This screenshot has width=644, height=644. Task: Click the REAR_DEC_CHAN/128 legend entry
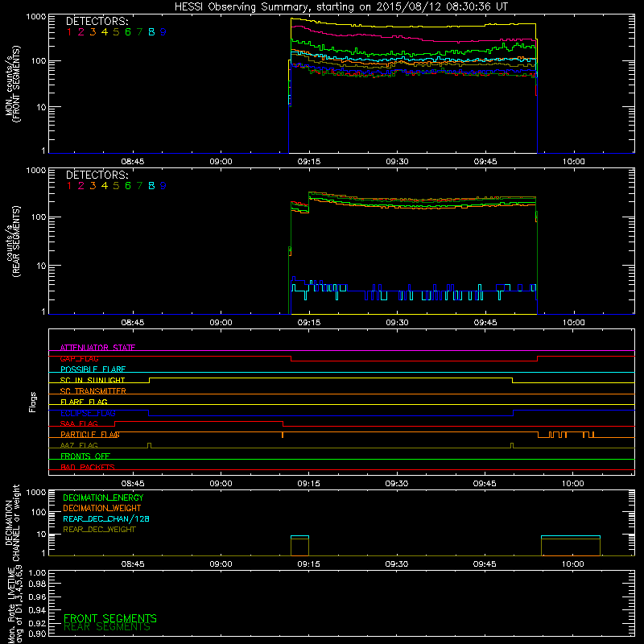tap(106, 519)
